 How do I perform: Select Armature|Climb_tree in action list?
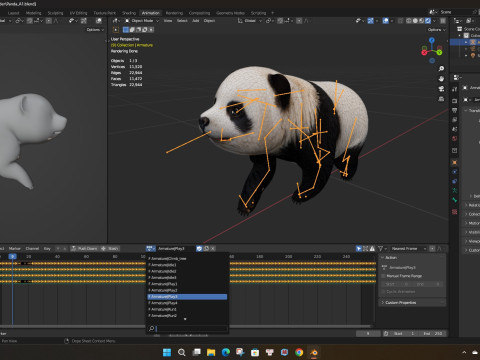(187, 258)
